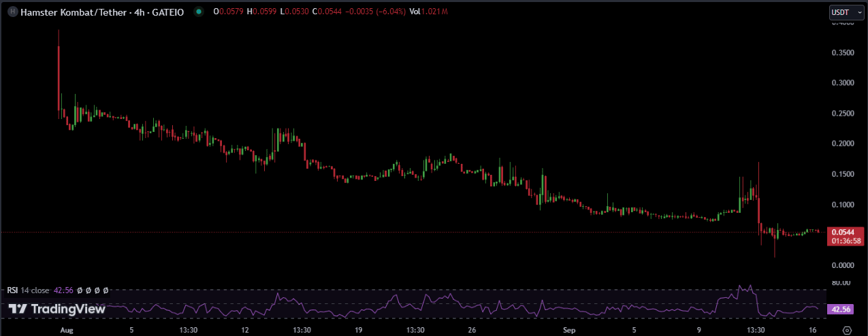Viewport: 868px width, 336px height.
Task: Click the 0.1000 price scale label
Action: (842, 205)
